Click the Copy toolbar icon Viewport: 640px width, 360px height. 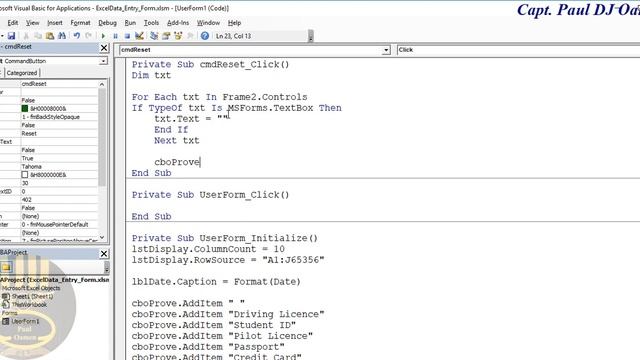click(38, 36)
